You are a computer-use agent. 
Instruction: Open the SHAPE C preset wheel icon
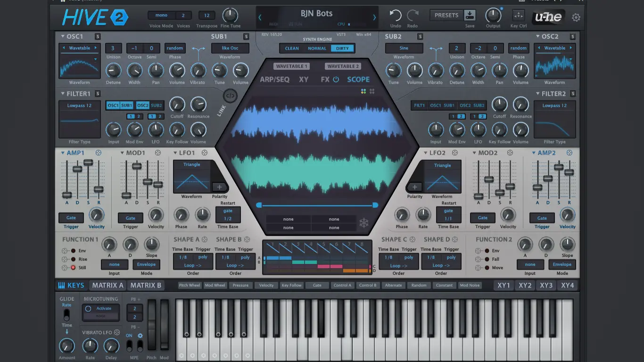tap(413, 239)
